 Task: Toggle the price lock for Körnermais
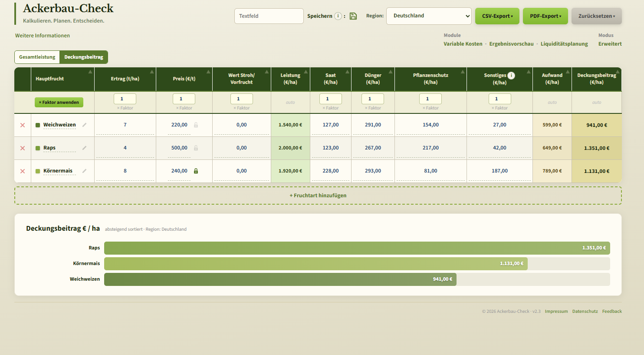pyautogui.click(x=196, y=171)
